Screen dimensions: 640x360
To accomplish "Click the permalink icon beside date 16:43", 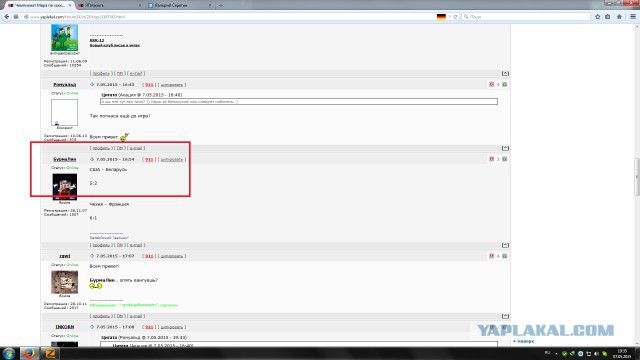I will tap(92, 84).
